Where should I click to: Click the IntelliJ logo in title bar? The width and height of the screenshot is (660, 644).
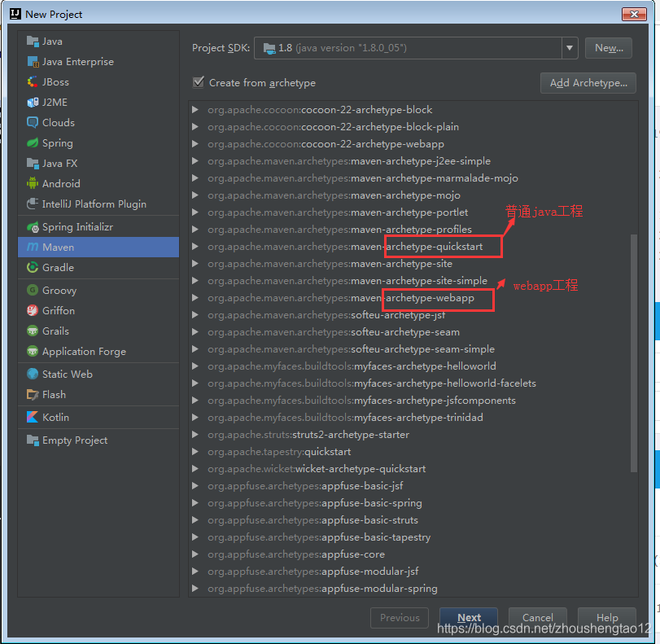[x=15, y=14]
